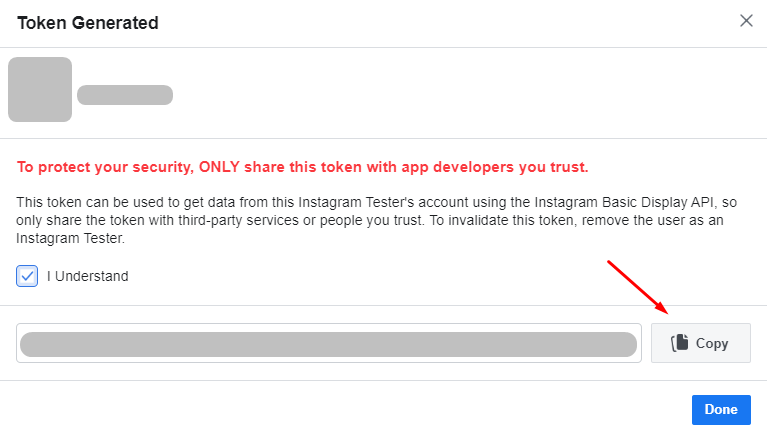Click the 'I Understand' label text

coord(88,276)
